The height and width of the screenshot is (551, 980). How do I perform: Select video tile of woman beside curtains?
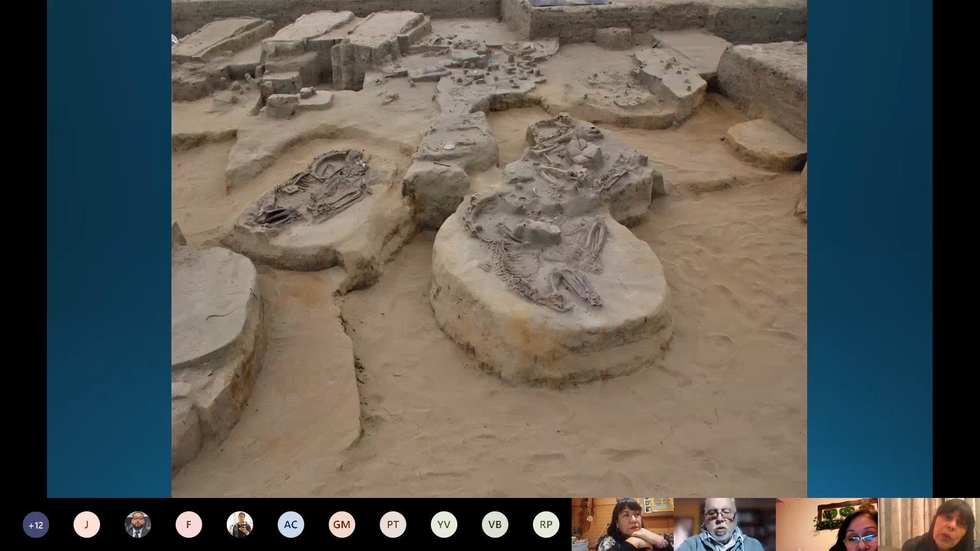[929, 524]
